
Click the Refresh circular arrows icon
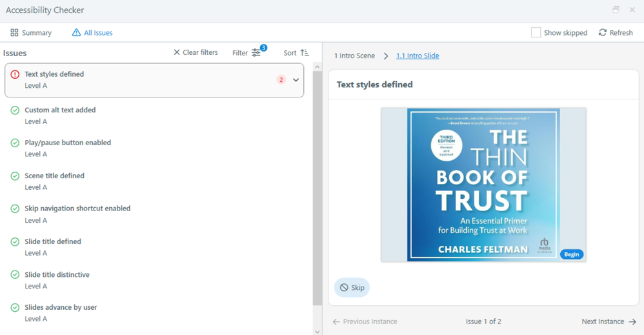tap(603, 32)
